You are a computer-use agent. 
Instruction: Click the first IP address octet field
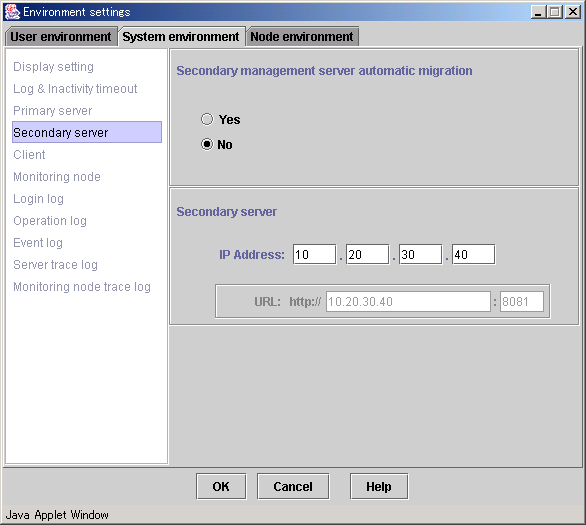[314, 254]
